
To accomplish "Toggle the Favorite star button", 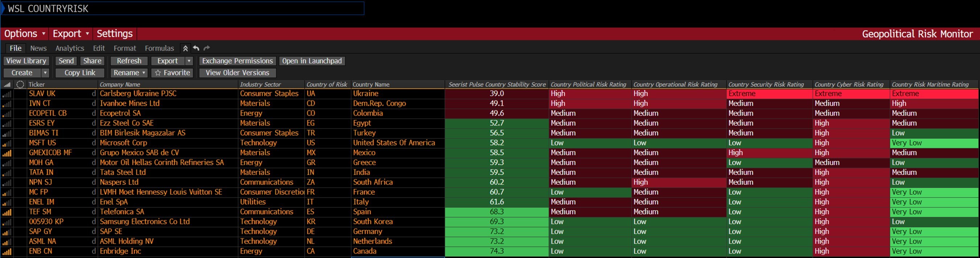I will 172,73.
